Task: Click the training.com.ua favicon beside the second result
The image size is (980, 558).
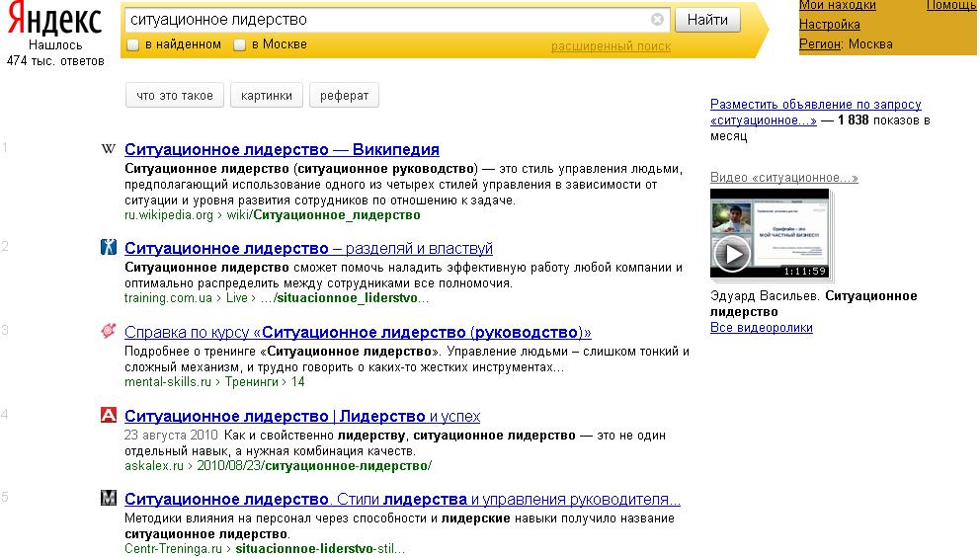Action: tap(108, 247)
